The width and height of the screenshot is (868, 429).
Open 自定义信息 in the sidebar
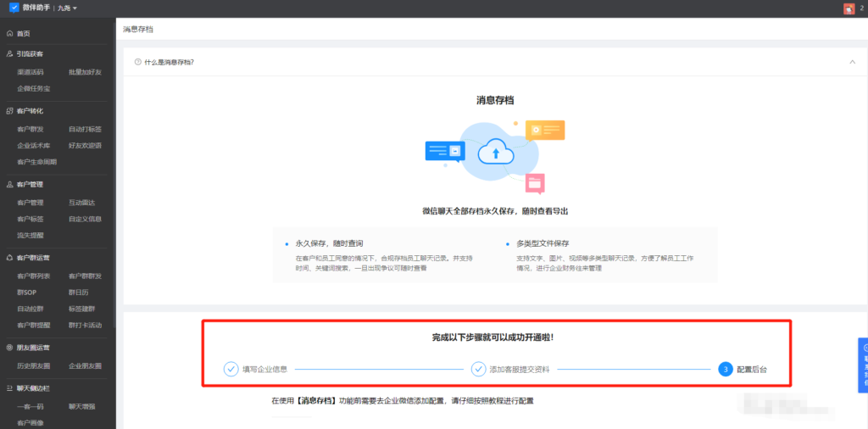point(86,220)
